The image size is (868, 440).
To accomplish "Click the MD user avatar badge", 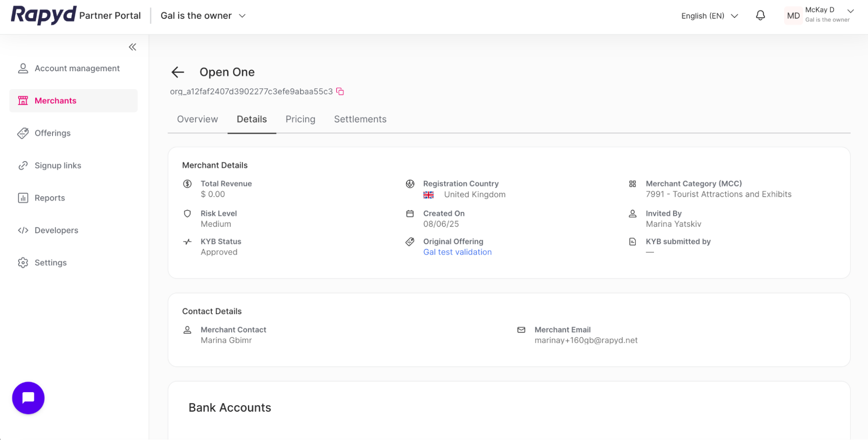I will 793,16.
